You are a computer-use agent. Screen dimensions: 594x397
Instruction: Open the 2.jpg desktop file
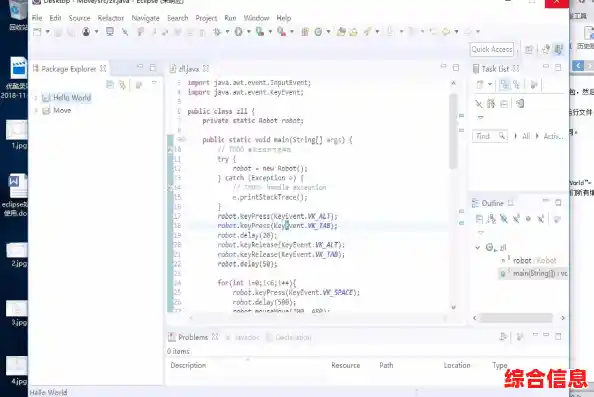[17, 256]
